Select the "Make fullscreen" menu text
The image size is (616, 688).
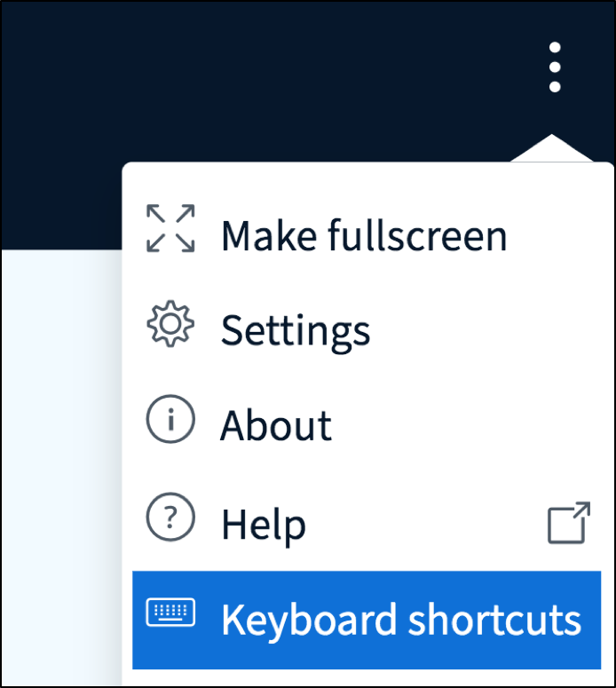(x=364, y=236)
